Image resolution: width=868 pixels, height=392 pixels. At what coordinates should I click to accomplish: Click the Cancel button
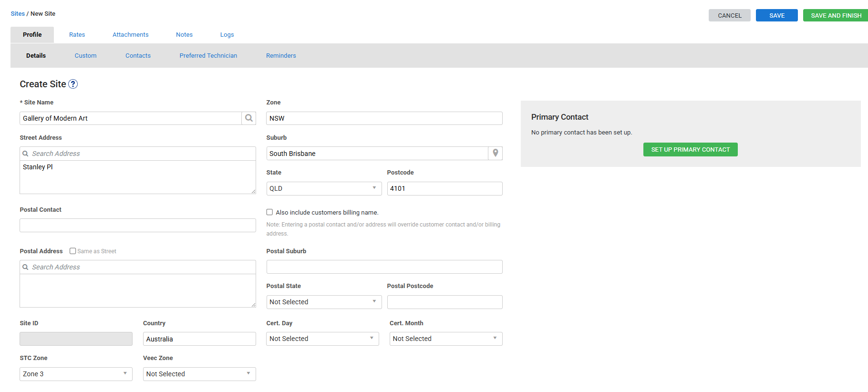[729, 16]
